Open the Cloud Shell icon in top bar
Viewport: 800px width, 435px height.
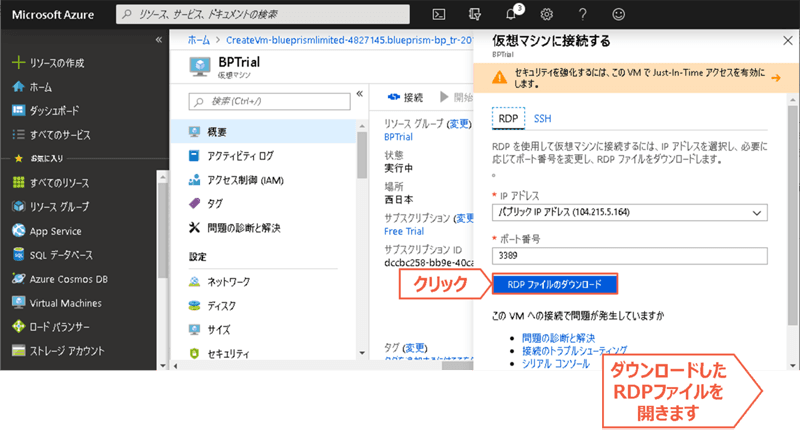439,14
